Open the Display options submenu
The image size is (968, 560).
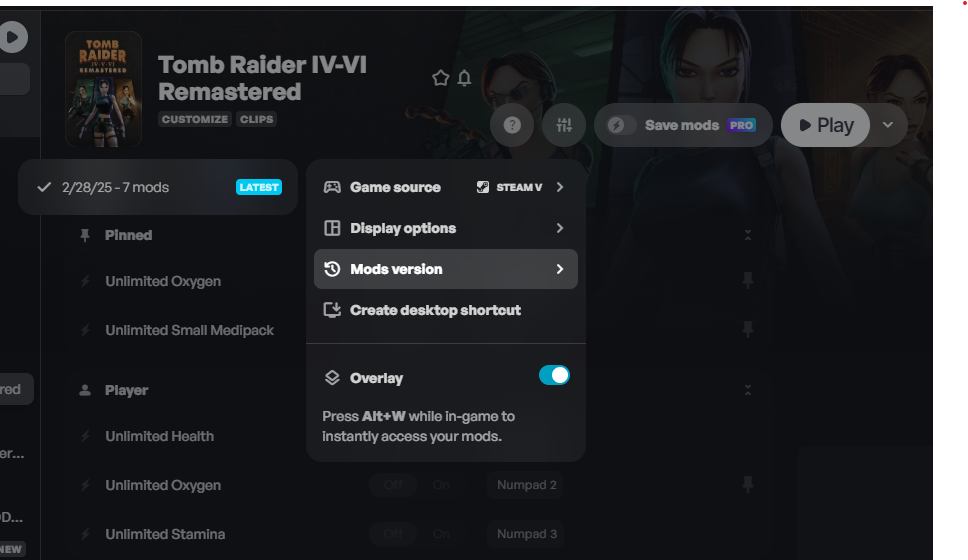click(446, 228)
